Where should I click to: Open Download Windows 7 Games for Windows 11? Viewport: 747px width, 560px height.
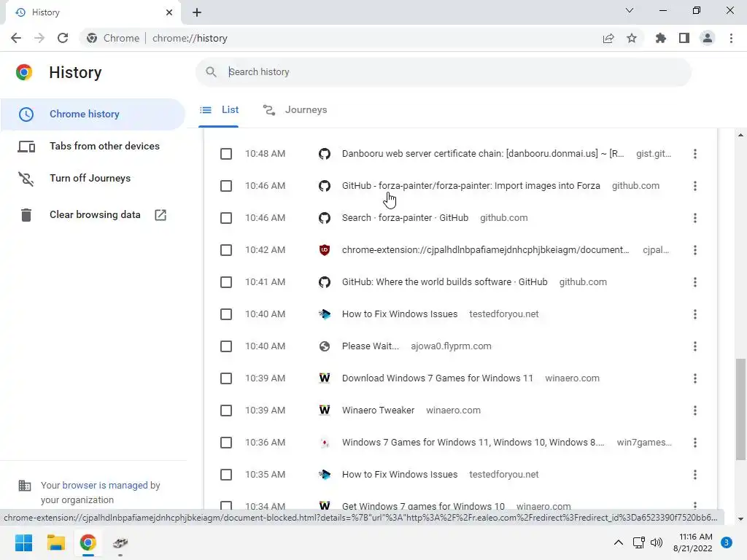coord(438,378)
